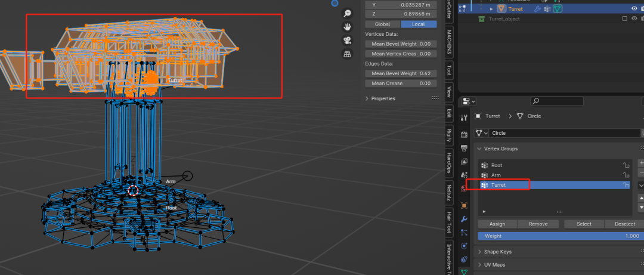
Task: Click the Turret object icon in properties breadcrumb
Action: point(478,116)
